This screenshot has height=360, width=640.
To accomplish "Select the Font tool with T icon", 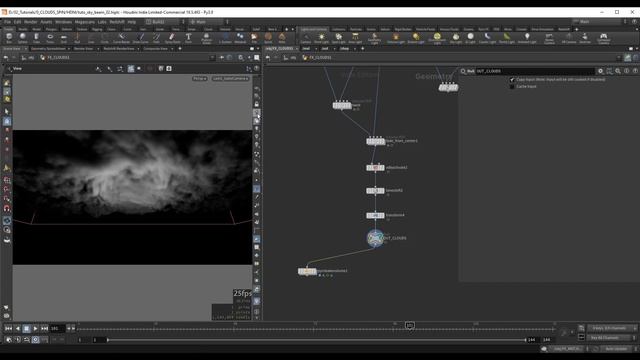I will click(188, 38).
